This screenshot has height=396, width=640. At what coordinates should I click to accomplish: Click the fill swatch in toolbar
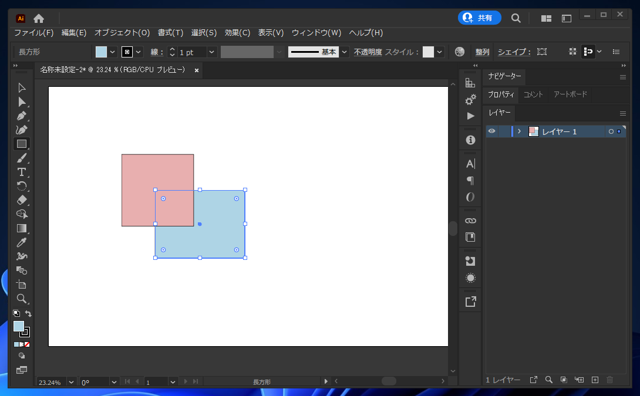tap(18, 326)
